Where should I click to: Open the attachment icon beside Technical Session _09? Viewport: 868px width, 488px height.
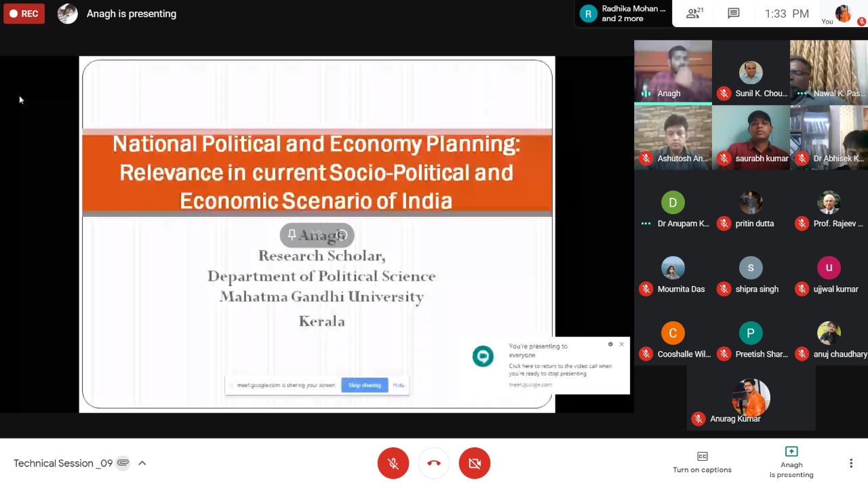pyautogui.click(x=123, y=463)
